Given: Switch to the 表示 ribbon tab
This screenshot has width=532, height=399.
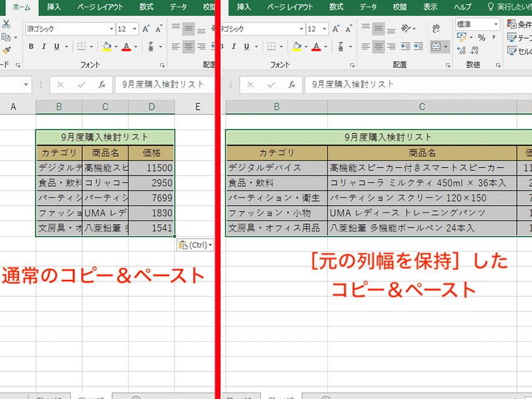Looking at the screenshot, I should point(430,7).
